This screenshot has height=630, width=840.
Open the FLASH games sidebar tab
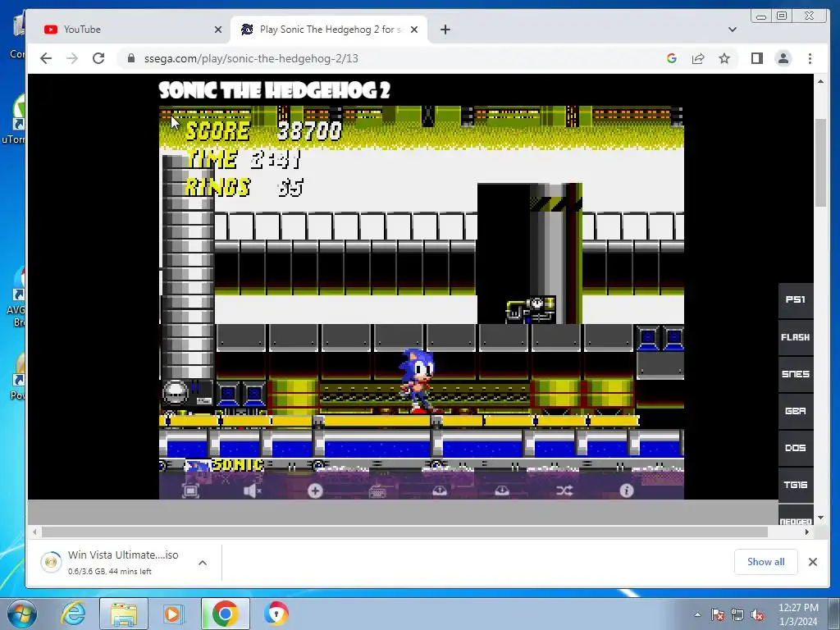coord(796,337)
